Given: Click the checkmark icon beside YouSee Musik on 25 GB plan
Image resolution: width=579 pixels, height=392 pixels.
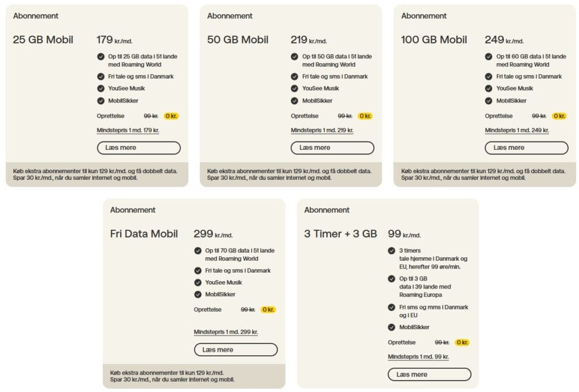Looking at the screenshot, I should [101, 88].
